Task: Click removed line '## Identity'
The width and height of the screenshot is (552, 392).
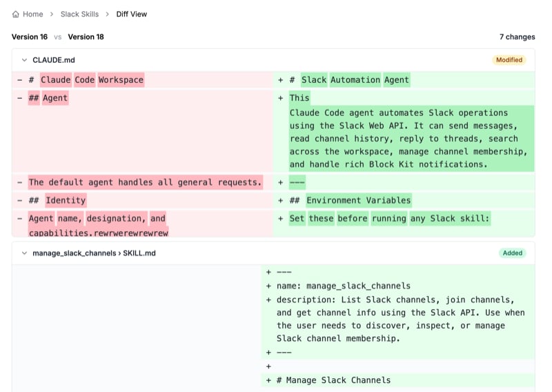Action: 142,200
